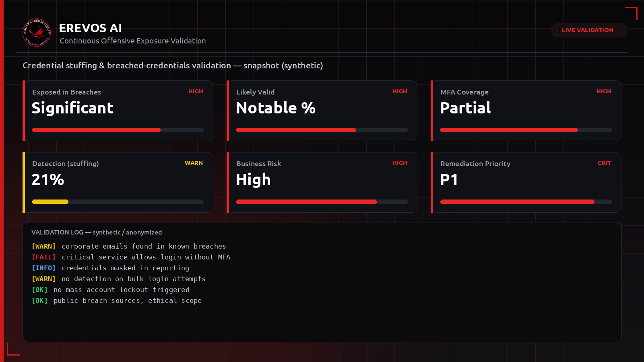Click the Detection (stuffing) card label
Viewport: 644px width, 362px height.
pos(65,164)
